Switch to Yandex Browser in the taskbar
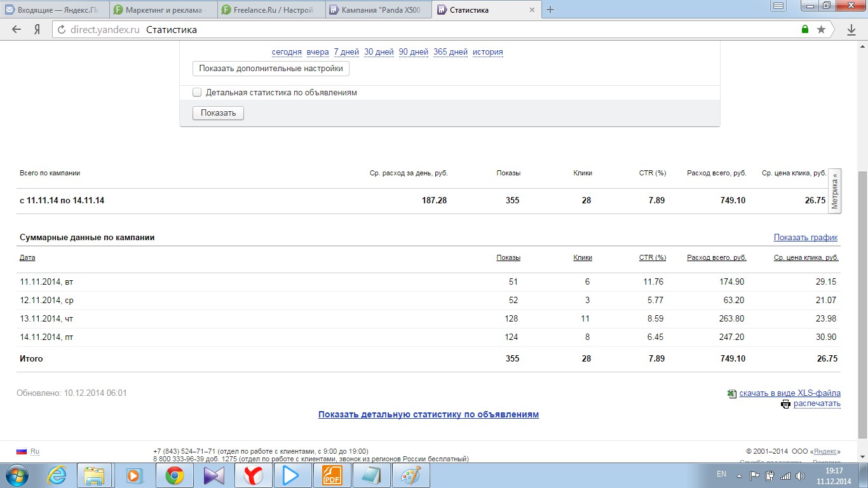The height and width of the screenshot is (488, 868). tap(252, 475)
